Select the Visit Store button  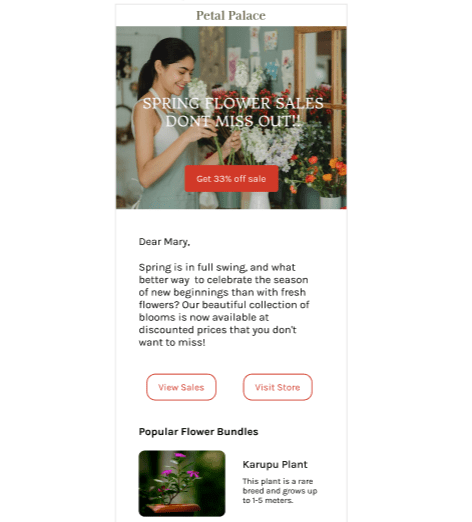pos(277,387)
